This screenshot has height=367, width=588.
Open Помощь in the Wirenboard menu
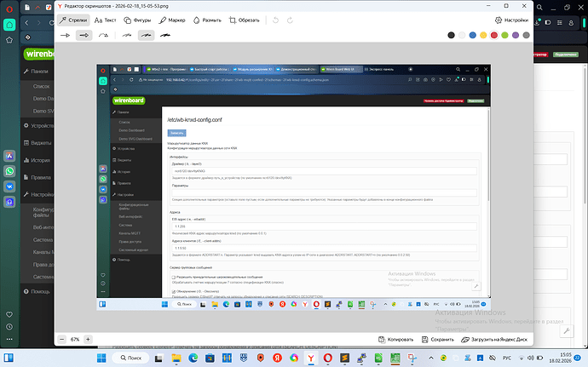point(37,291)
